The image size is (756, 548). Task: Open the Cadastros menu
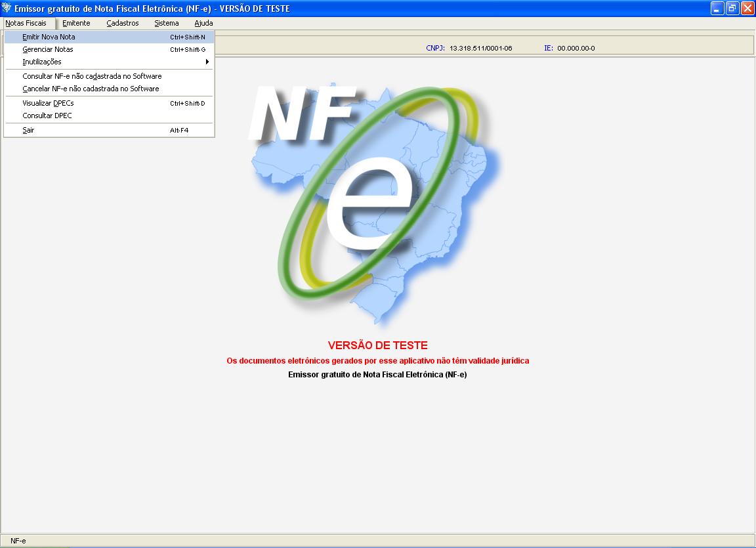click(123, 23)
